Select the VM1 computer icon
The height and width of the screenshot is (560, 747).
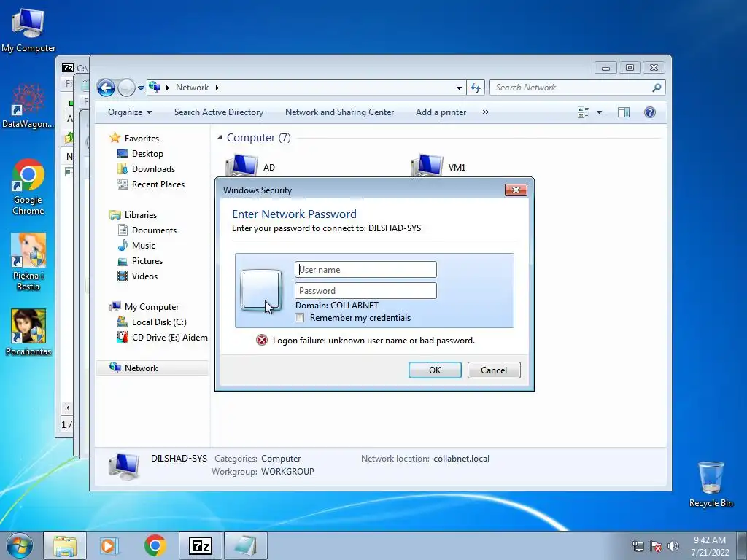click(427, 166)
